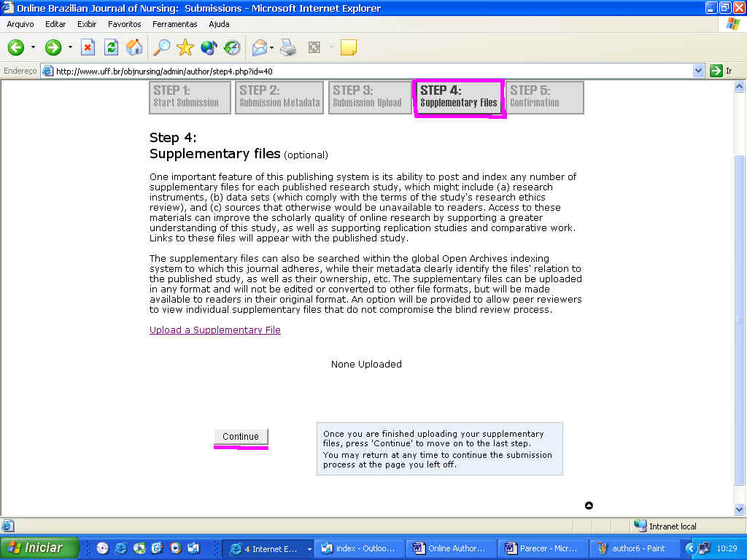Open the Favoritos menu

click(x=124, y=24)
